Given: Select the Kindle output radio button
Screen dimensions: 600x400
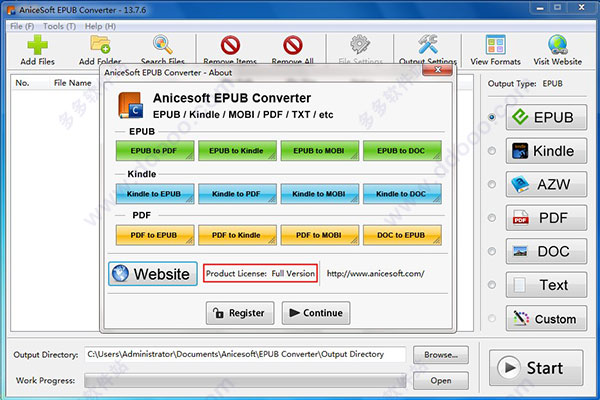Looking at the screenshot, I should (x=492, y=151).
